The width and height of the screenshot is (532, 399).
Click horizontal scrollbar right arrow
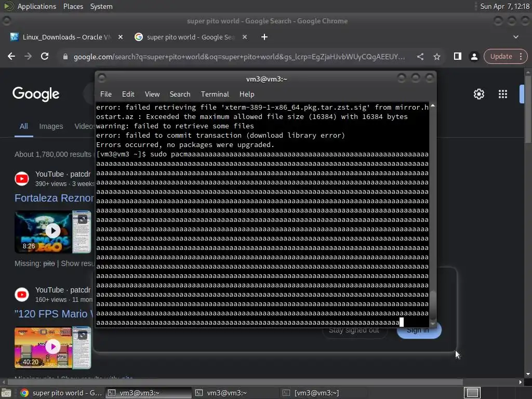[x=521, y=382]
